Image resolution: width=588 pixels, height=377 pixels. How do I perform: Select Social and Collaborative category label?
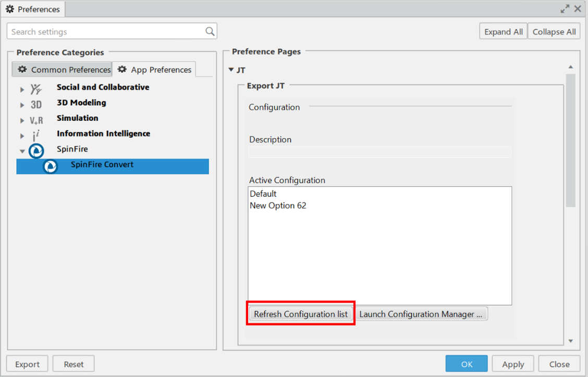pyautogui.click(x=103, y=87)
